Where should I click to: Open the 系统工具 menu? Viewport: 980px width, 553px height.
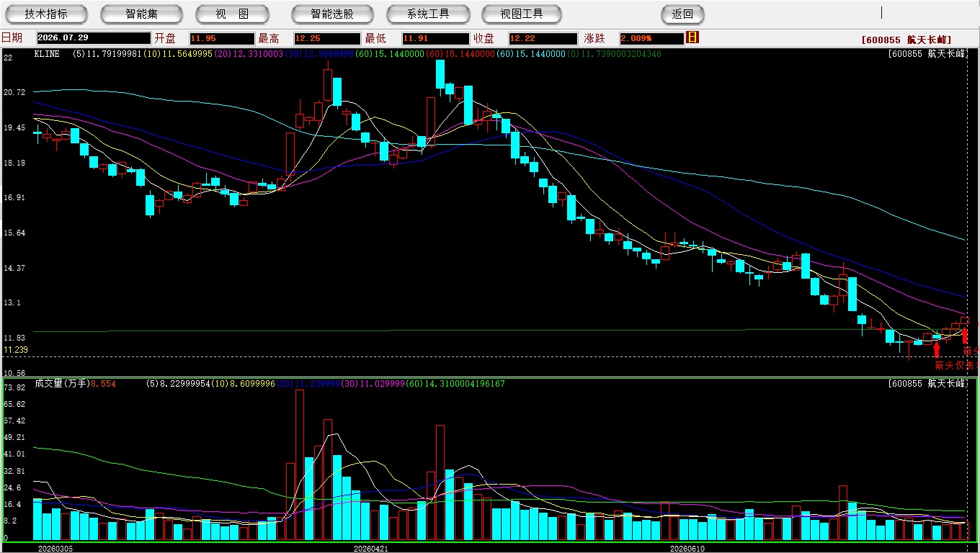tap(428, 14)
